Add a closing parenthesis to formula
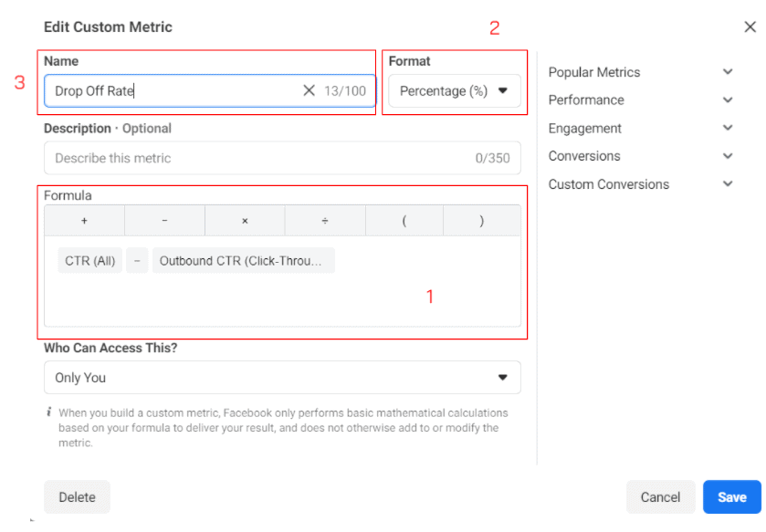 click(x=481, y=221)
